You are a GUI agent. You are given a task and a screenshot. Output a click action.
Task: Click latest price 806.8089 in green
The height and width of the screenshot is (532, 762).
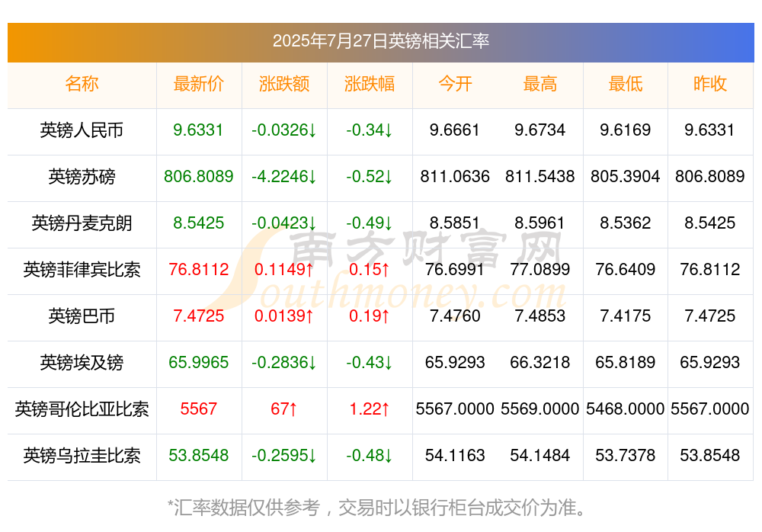pyautogui.click(x=199, y=176)
